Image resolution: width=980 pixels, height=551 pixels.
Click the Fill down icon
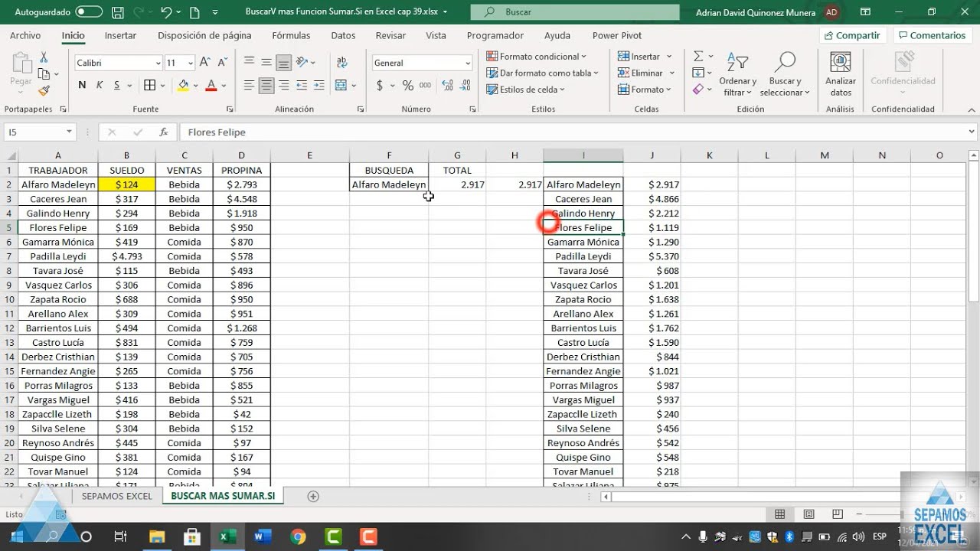click(698, 73)
